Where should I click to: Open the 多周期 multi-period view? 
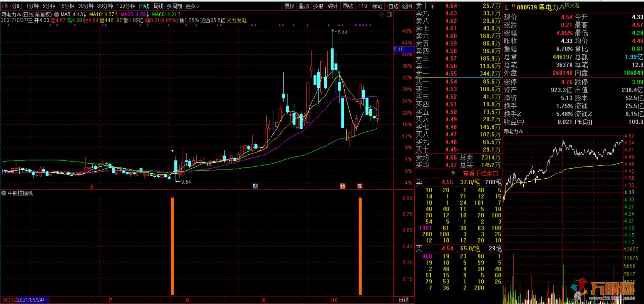point(174,6)
